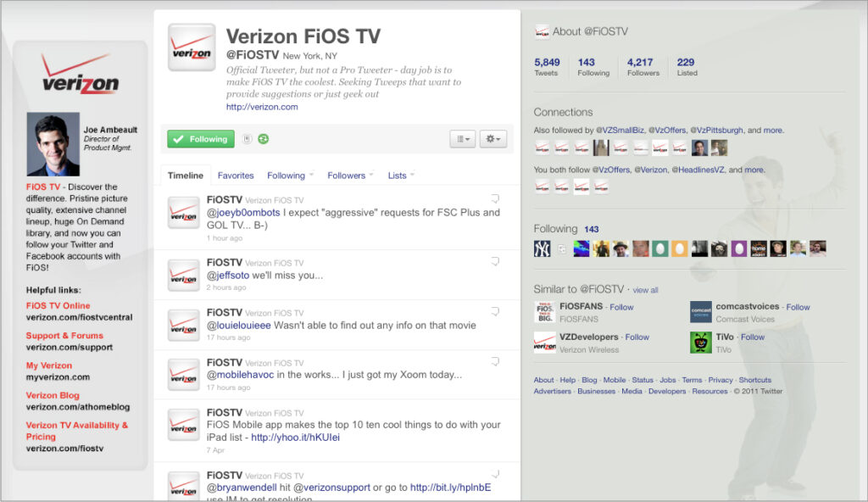
Task: Select the Timeline tab
Action: tap(186, 175)
